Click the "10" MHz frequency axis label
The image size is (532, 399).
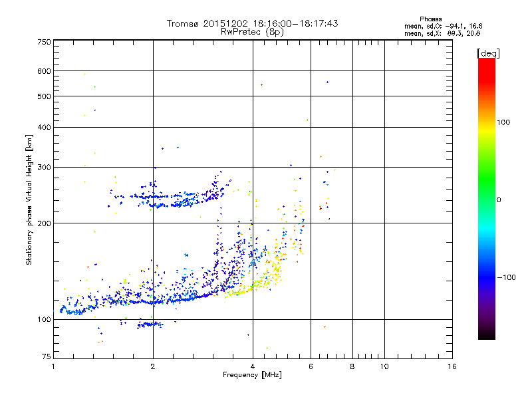click(x=384, y=366)
